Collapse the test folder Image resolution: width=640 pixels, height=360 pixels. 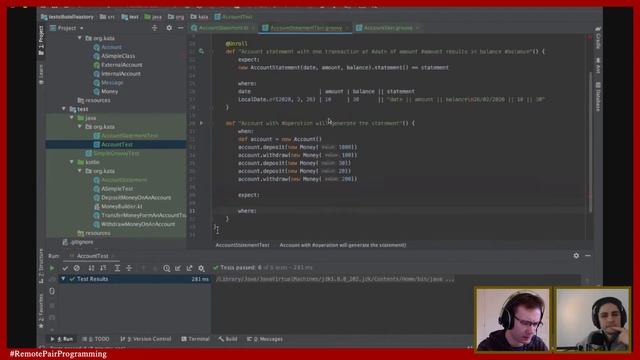click(64, 109)
